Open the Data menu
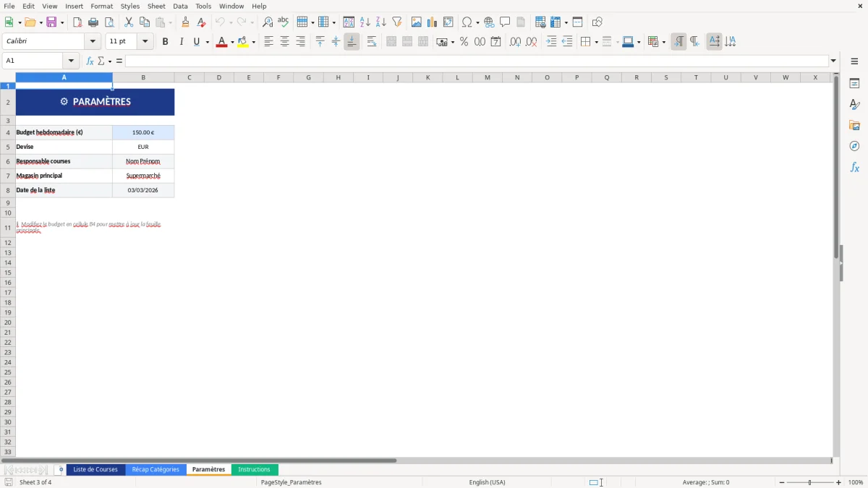 point(180,6)
